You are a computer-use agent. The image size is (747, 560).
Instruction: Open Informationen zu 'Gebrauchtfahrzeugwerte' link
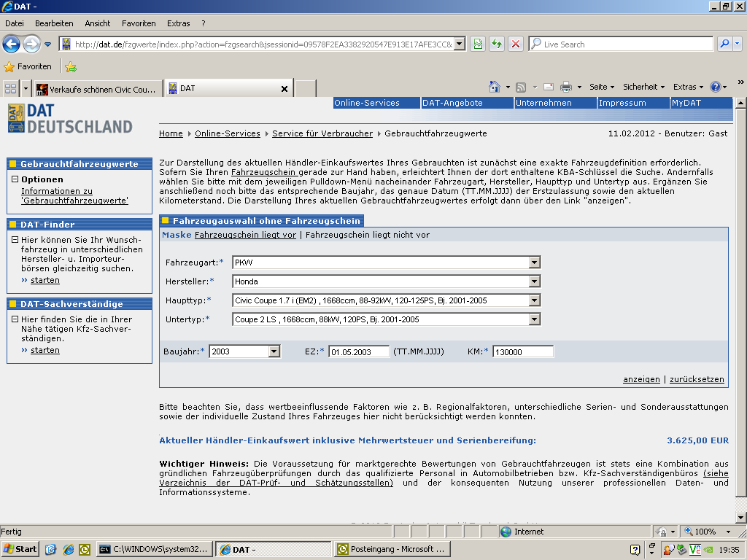(74, 195)
